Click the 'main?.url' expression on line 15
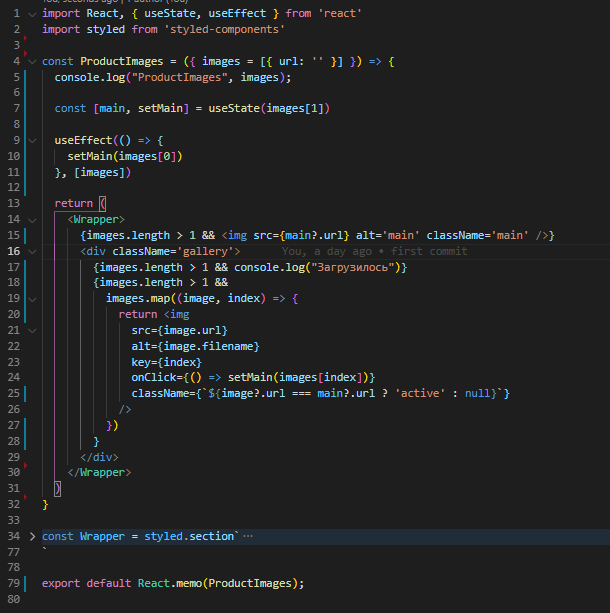The width and height of the screenshot is (610, 613). pos(314,235)
